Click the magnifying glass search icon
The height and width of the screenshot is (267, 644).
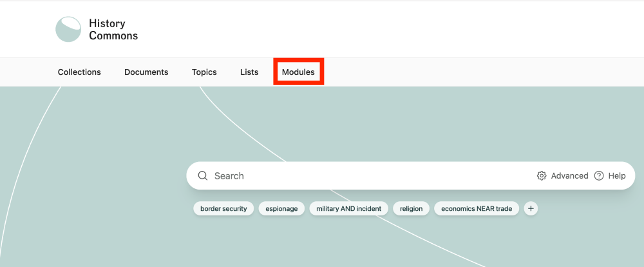coord(202,175)
